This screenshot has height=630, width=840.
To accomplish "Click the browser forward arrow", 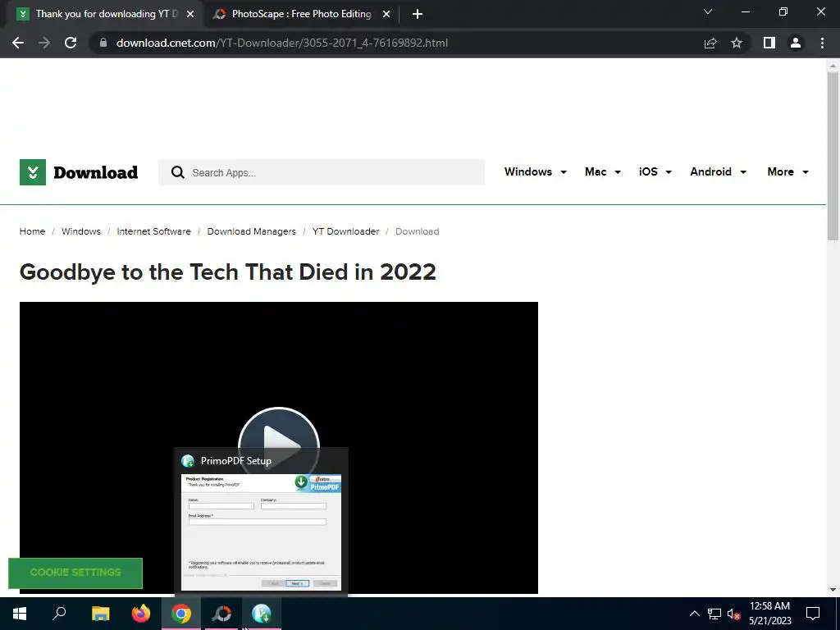I will (44, 43).
